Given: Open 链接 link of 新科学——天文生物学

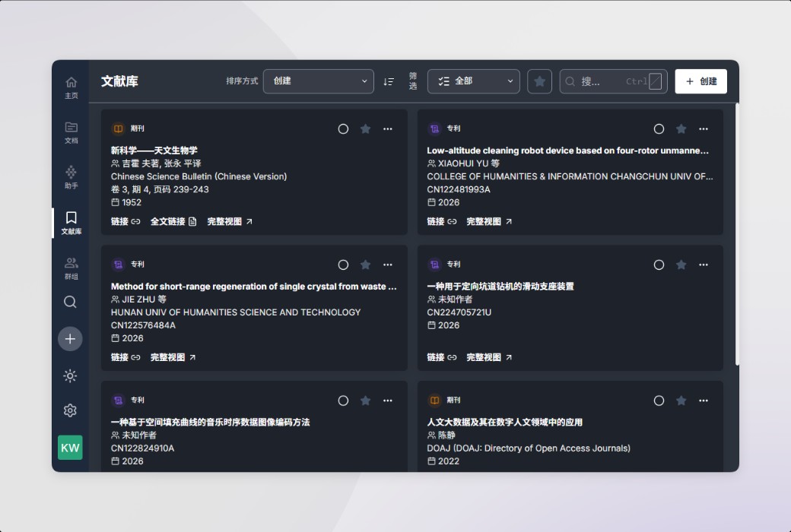Looking at the screenshot, I should click(125, 221).
